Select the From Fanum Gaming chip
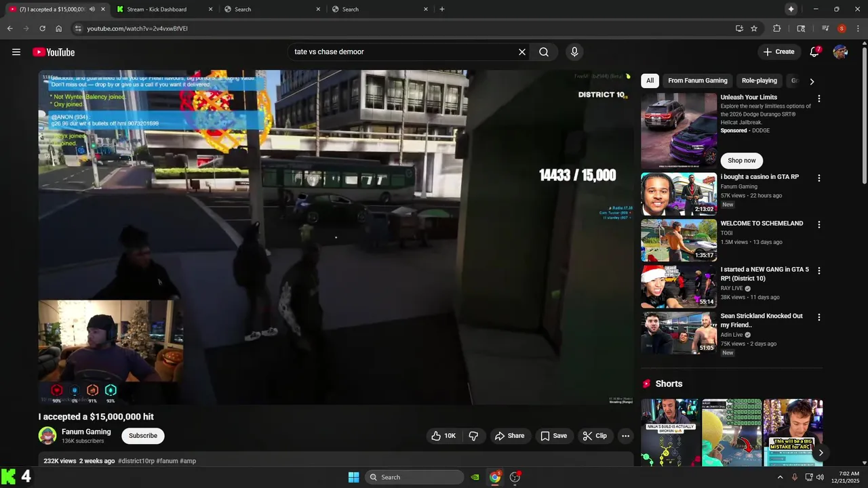The width and height of the screenshot is (868, 488). 697,81
